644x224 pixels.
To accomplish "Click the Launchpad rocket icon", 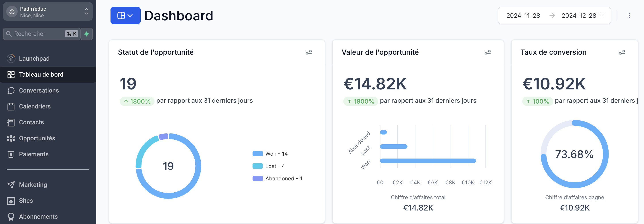I will point(11,58).
